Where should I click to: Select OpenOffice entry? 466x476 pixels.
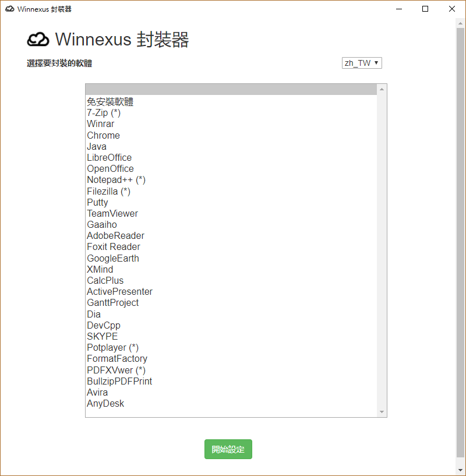(231, 168)
